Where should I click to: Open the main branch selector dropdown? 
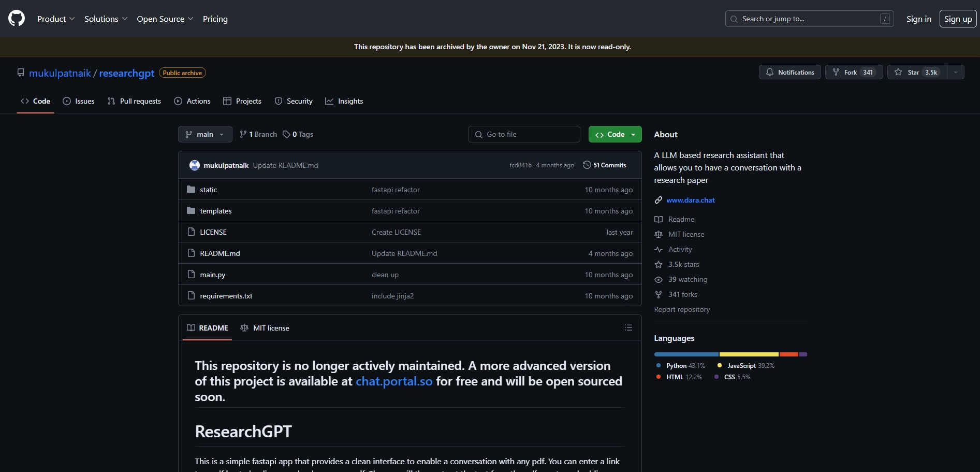[x=205, y=134]
